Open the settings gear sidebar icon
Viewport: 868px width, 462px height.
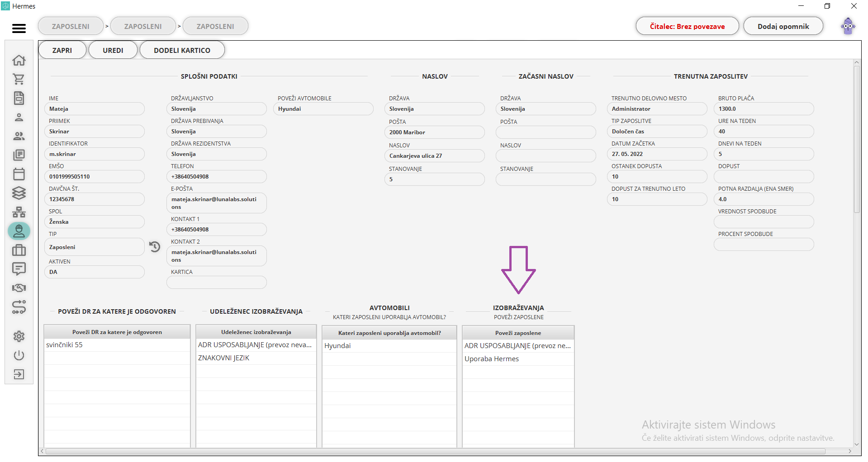pyautogui.click(x=19, y=336)
